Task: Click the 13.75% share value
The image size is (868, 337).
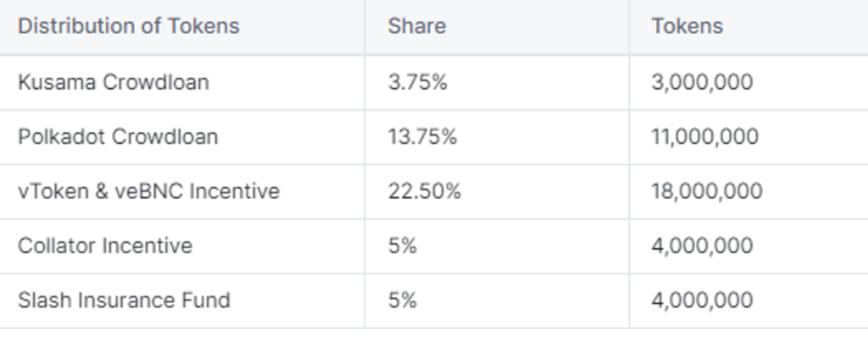Action: coord(422,136)
